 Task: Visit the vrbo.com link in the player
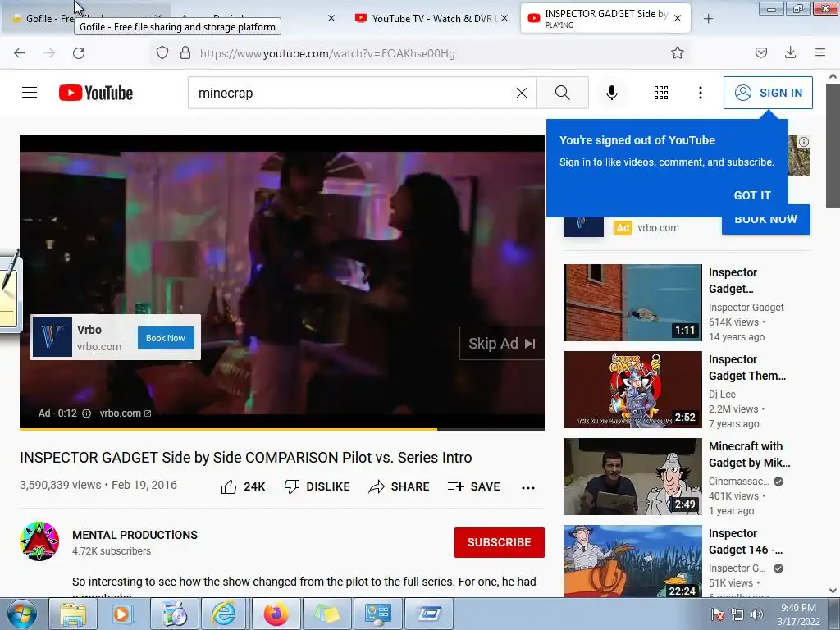tap(126, 413)
